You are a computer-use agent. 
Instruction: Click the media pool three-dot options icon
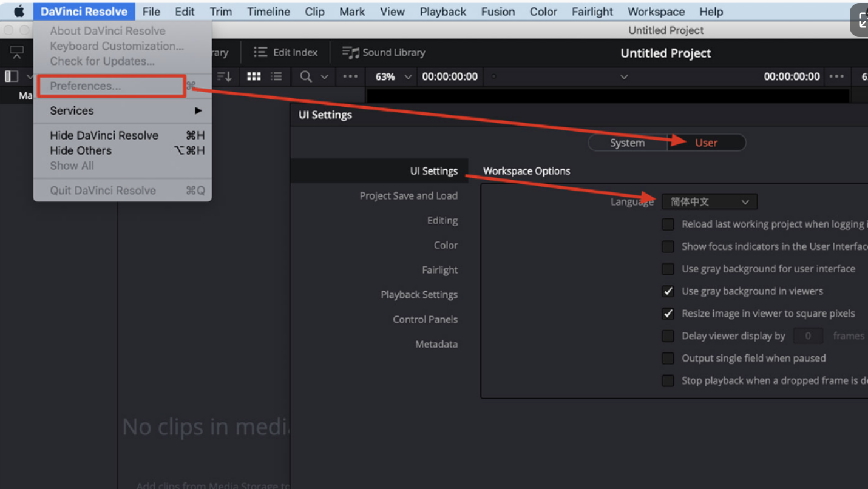tap(350, 76)
